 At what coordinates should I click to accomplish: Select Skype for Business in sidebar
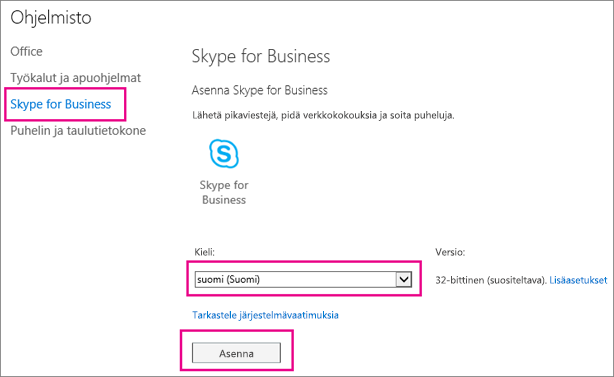click(61, 104)
